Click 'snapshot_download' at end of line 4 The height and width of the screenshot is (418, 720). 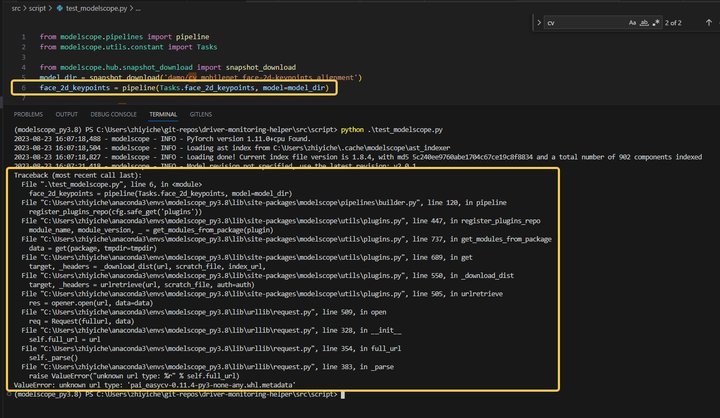[x=260, y=67]
